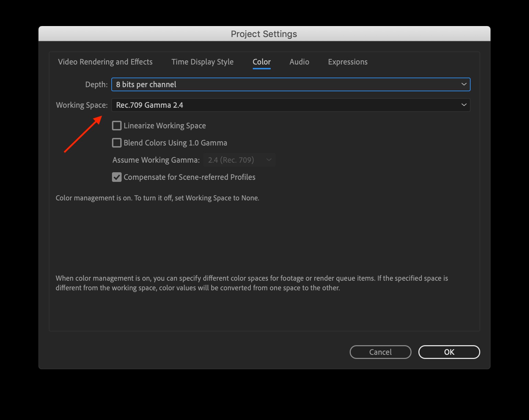Image resolution: width=529 pixels, height=420 pixels.
Task: Click the Project Settings title bar
Action: pyautogui.click(x=264, y=34)
